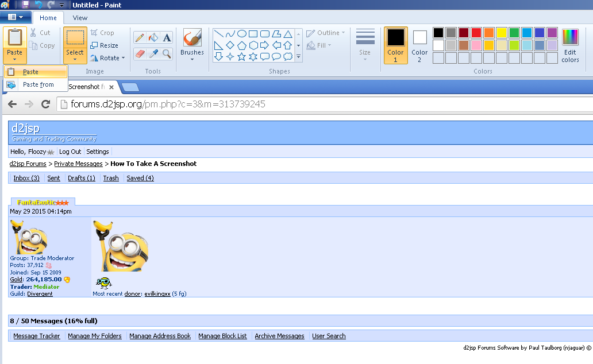Pick the yellow color swatch

[502, 33]
